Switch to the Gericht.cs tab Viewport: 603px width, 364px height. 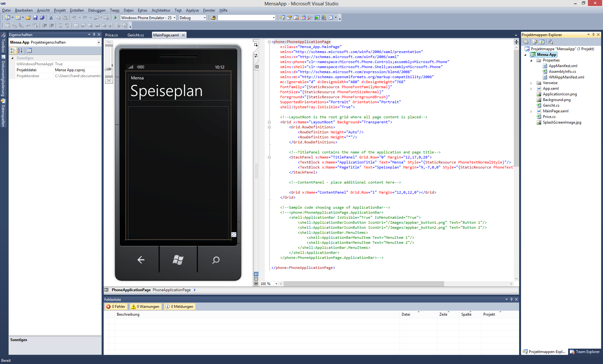point(136,35)
